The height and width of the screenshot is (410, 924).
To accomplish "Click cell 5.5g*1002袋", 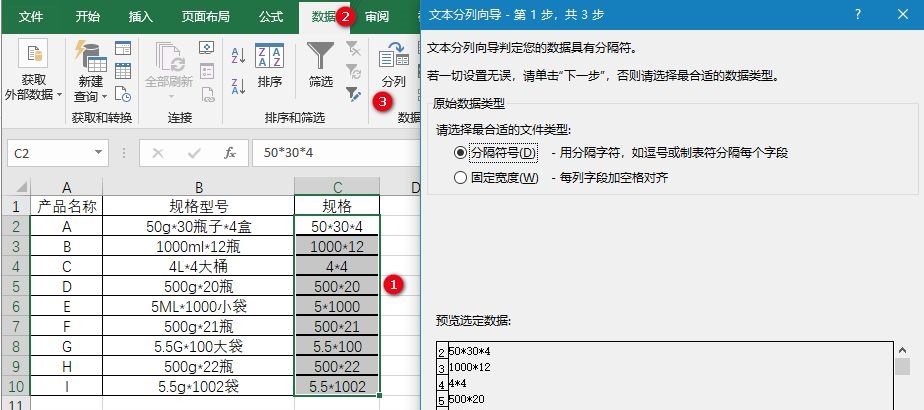I will point(199,386).
